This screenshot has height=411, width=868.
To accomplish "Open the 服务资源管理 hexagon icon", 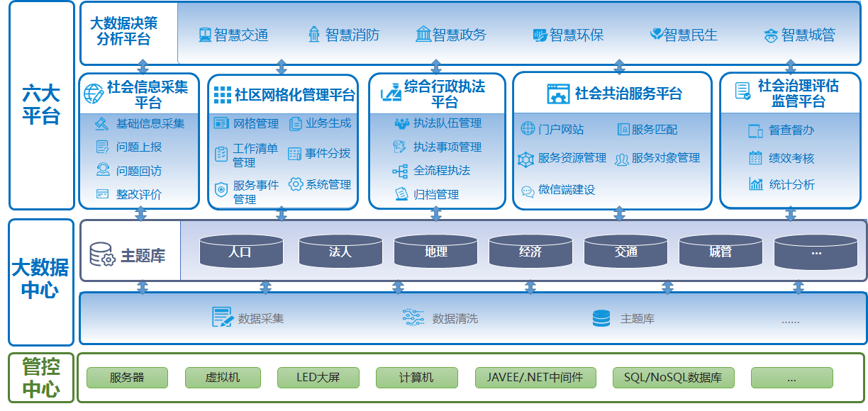I will (x=525, y=159).
